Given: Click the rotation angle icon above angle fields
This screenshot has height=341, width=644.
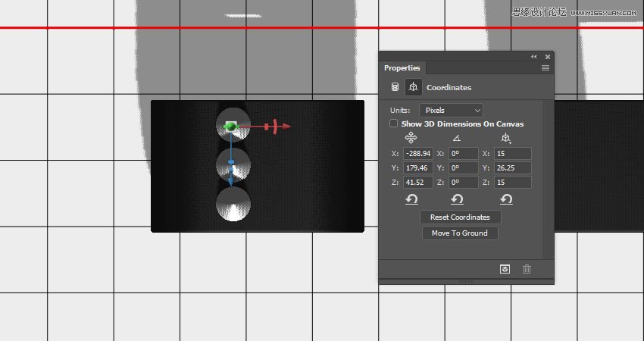Looking at the screenshot, I should [x=457, y=137].
